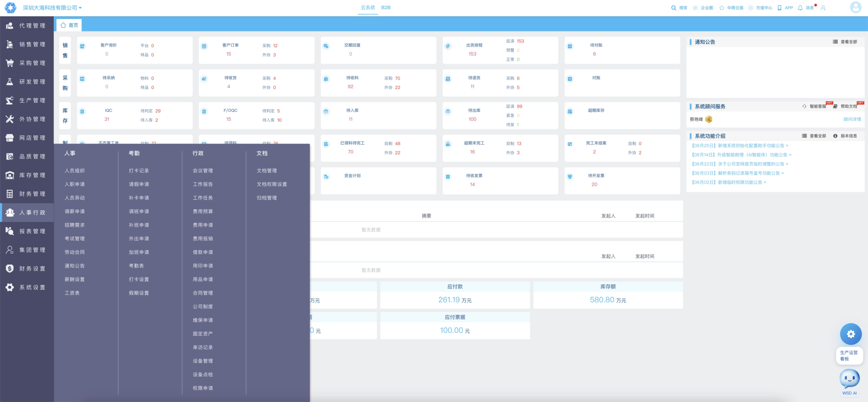Click 查看全部 in 通知公告 panel
The image size is (868, 402).
845,42
